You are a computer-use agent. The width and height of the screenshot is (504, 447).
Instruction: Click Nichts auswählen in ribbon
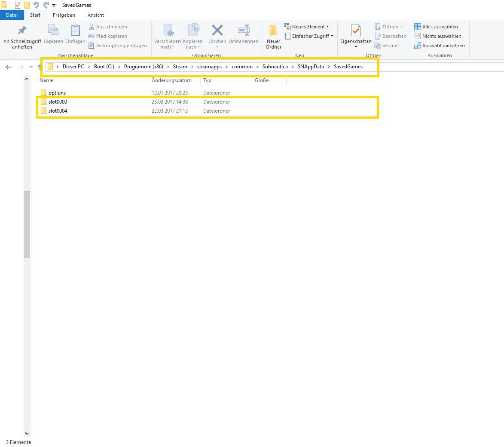tap(438, 36)
